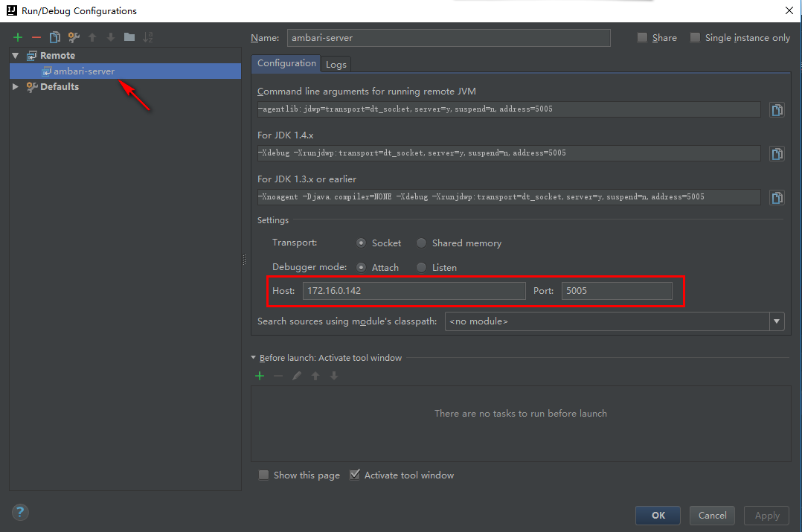Move configuration up arrow in left toolbar
Image resolution: width=802 pixels, height=532 pixels.
pyautogui.click(x=92, y=37)
